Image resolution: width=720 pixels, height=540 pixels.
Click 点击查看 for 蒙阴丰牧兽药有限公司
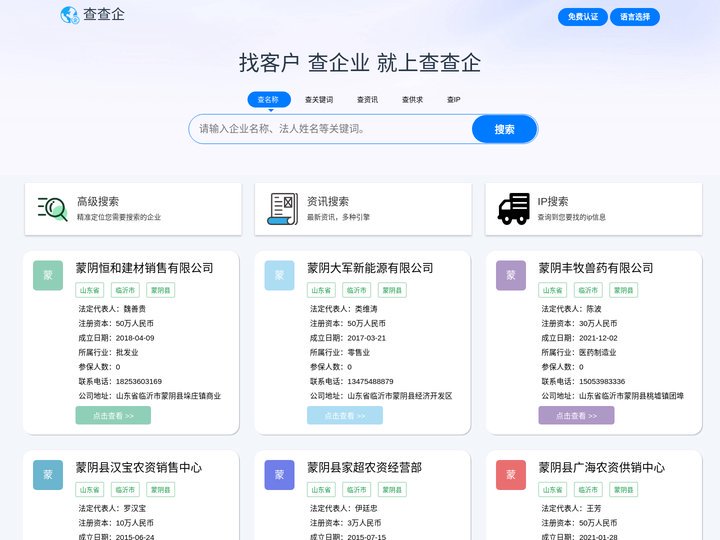[x=576, y=416]
